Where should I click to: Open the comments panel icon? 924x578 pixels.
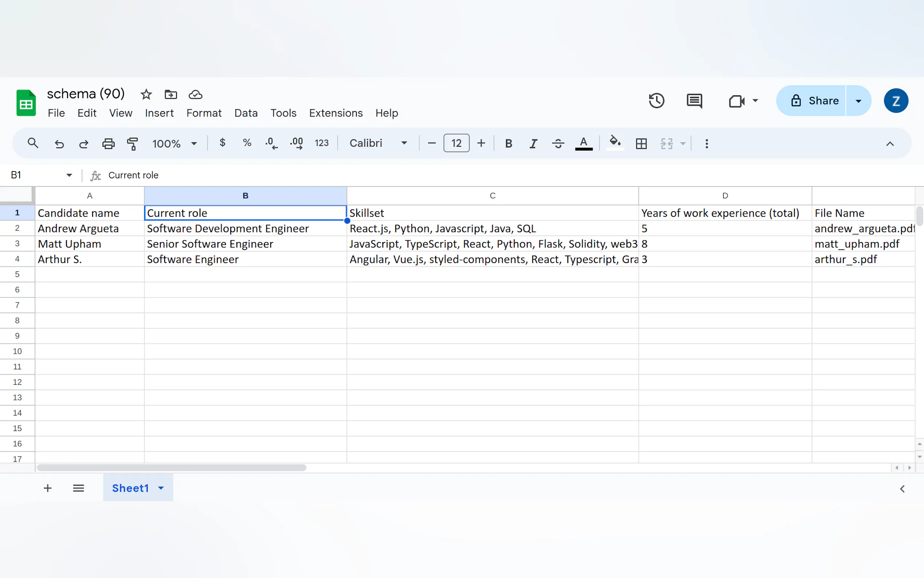(x=694, y=101)
